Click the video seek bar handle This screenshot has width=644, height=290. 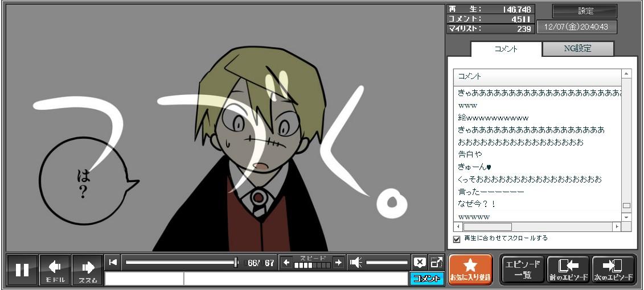(x=236, y=262)
